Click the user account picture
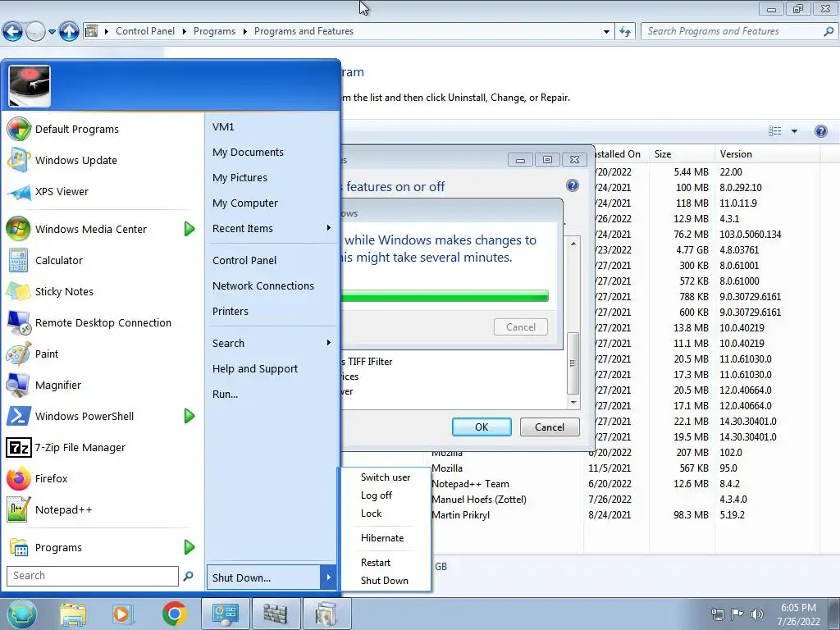The width and height of the screenshot is (840, 630). click(x=30, y=86)
